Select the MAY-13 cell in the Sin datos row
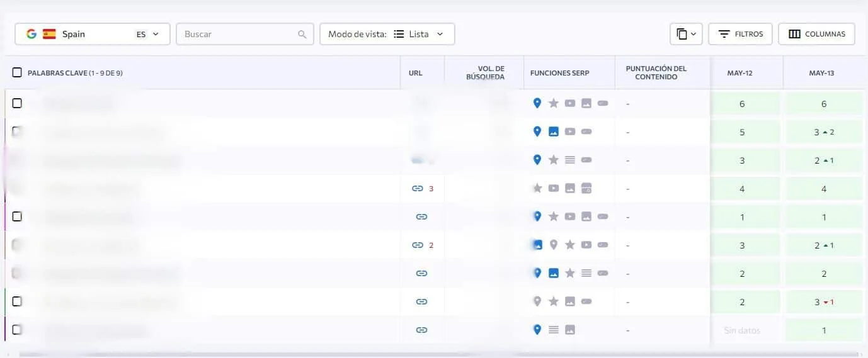Screen dimensions: 868x358 click(x=824, y=330)
